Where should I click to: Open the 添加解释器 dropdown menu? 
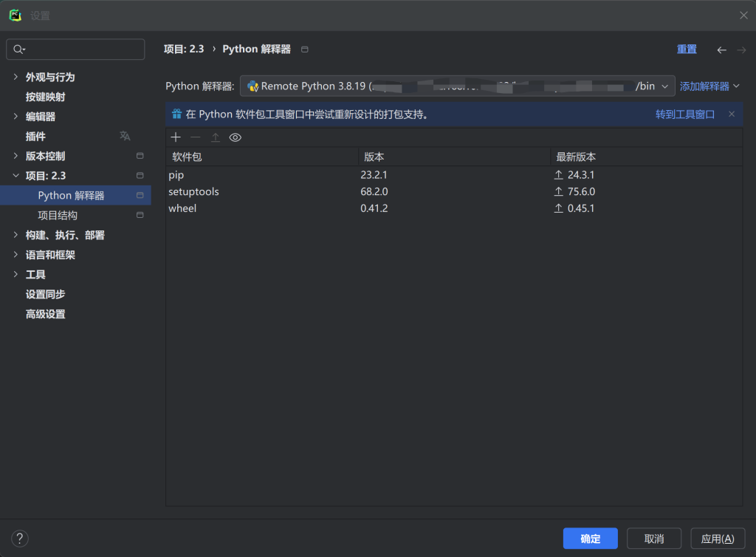pos(709,86)
